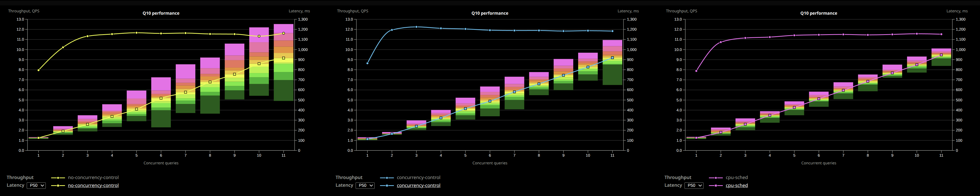Click blue square marker icon in middle chart's Latency legend
Image resolution: width=980 pixels, height=196 pixels.
tap(386, 186)
